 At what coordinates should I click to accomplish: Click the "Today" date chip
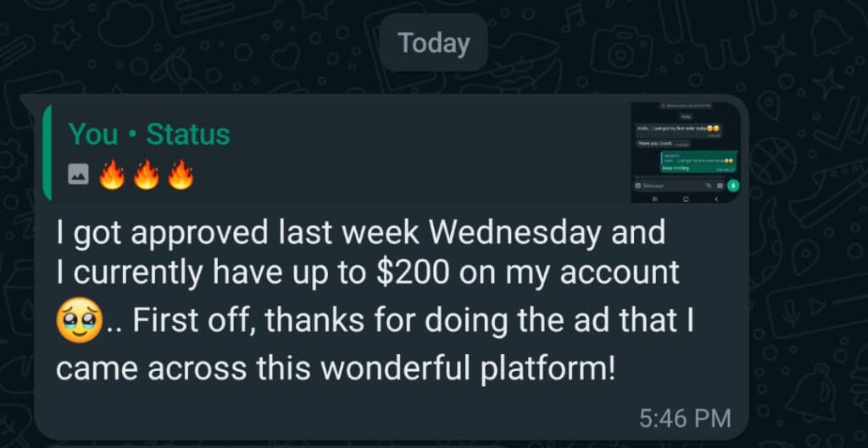(x=433, y=43)
